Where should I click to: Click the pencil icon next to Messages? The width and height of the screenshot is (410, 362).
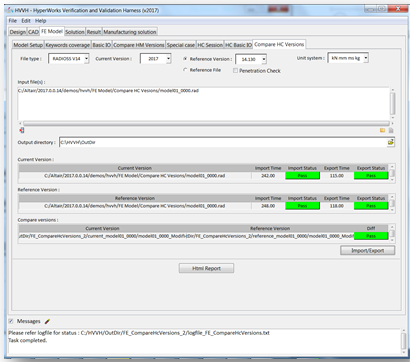47,321
